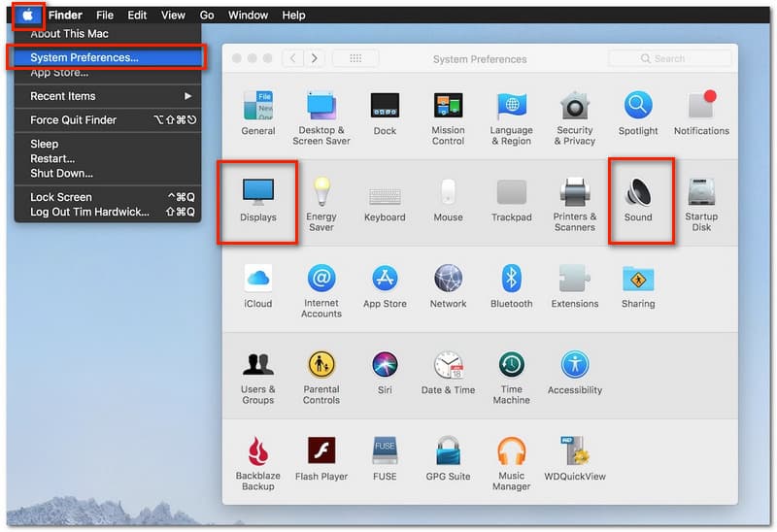
Task: Click the Apple menu icon
Action: 28,16
